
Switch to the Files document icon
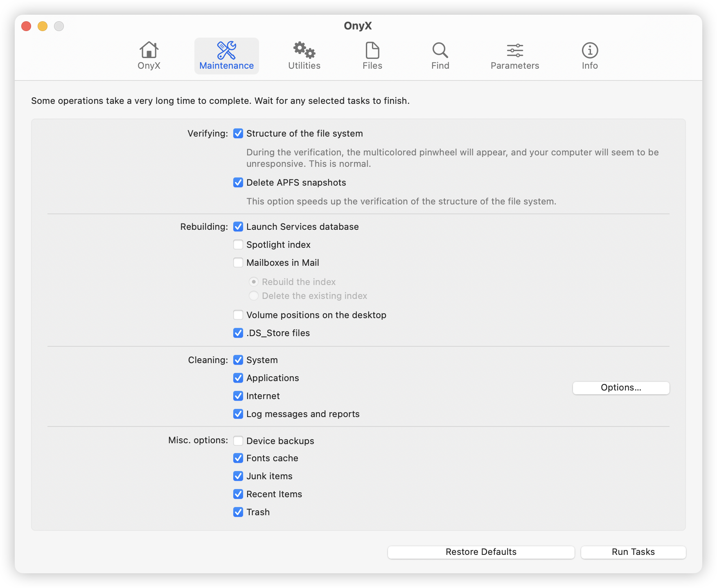[x=372, y=50]
